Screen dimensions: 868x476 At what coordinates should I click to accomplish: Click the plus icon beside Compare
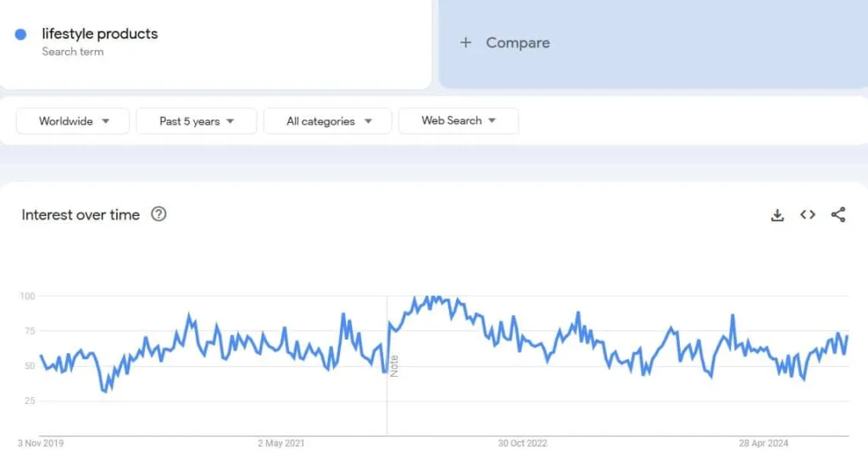[465, 42]
